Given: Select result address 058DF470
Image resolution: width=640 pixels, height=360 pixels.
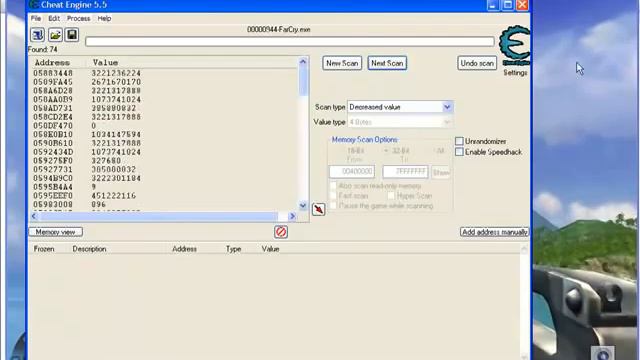Looking at the screenshot, I should pos(53,126).
